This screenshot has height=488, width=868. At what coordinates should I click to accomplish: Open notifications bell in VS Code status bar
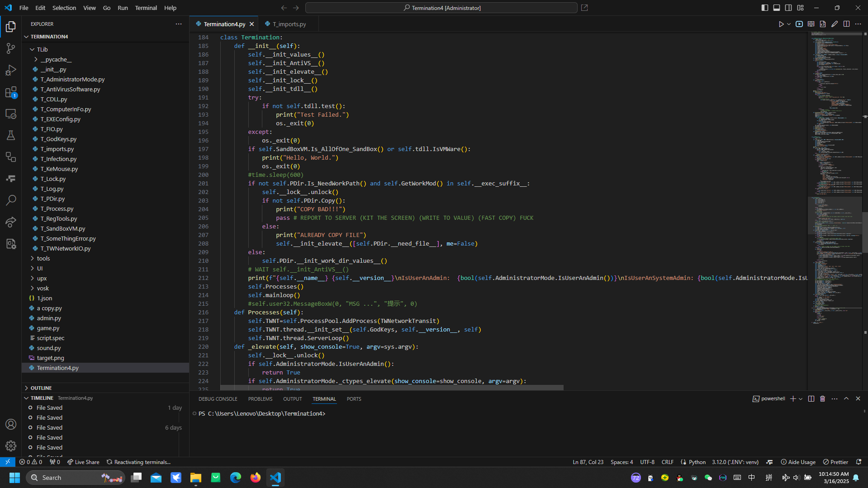[x=859, y=462]
